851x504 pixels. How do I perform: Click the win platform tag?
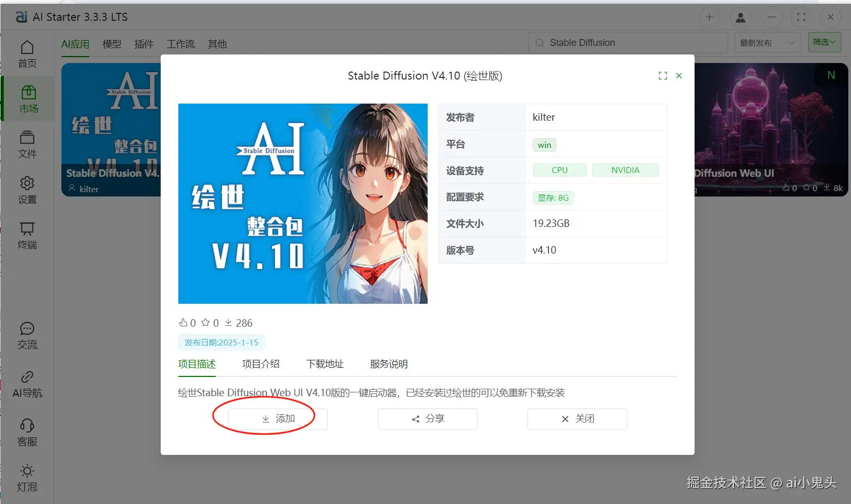(545, 145)
